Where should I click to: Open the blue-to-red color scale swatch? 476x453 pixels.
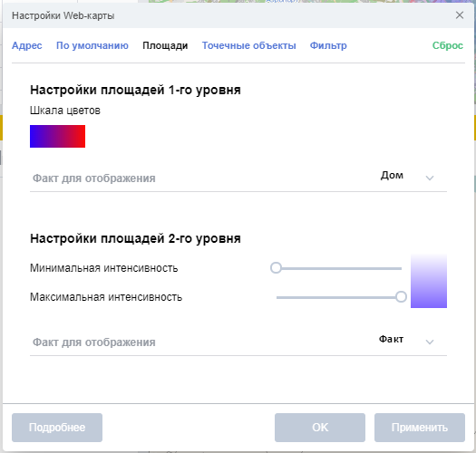57,136
